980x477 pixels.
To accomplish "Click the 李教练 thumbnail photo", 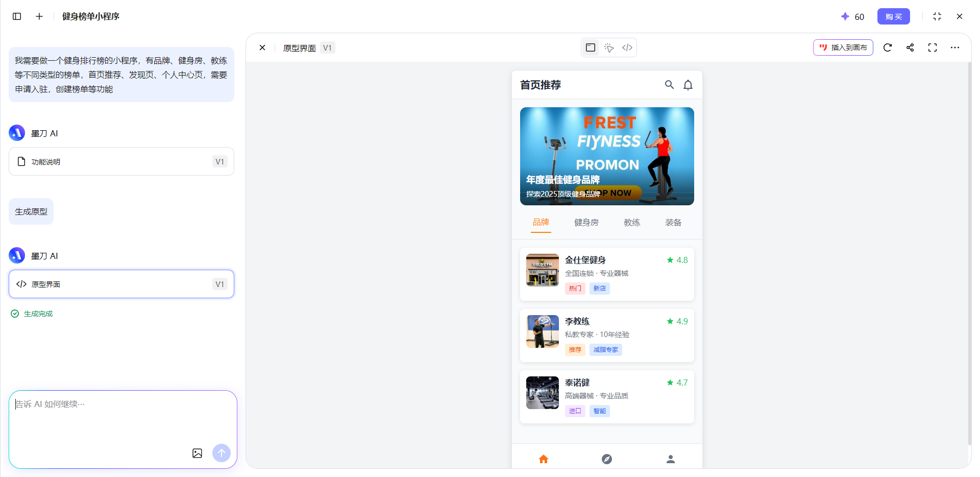I will tap(543, 331).
